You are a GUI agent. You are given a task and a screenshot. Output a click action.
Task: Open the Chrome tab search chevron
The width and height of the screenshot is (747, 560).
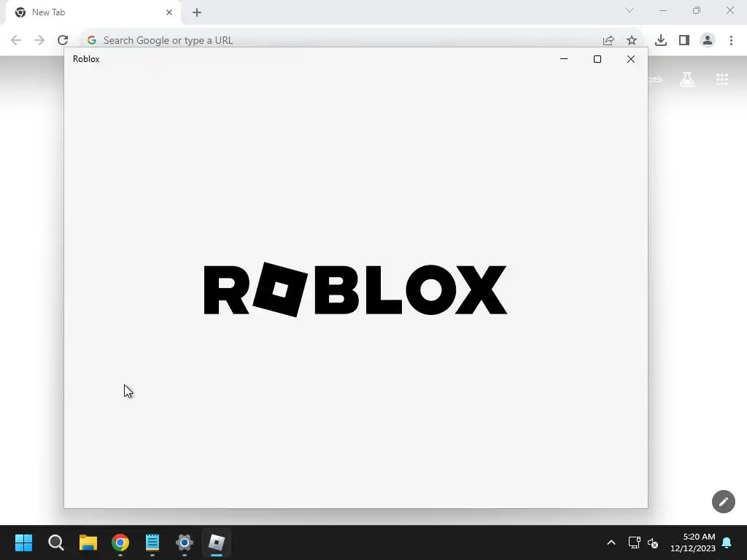(x=630, y=10)
